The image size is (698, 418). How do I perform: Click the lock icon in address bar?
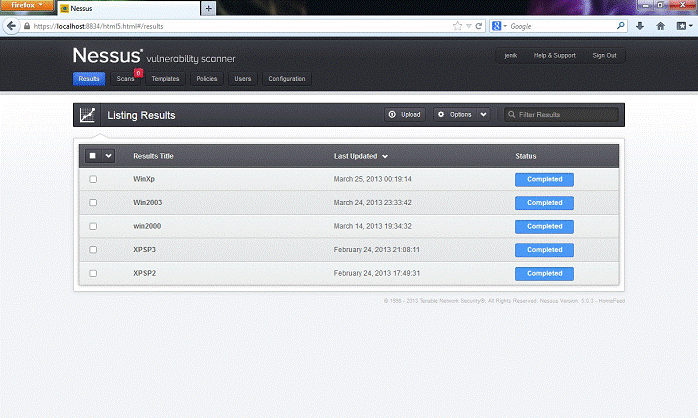27,26
